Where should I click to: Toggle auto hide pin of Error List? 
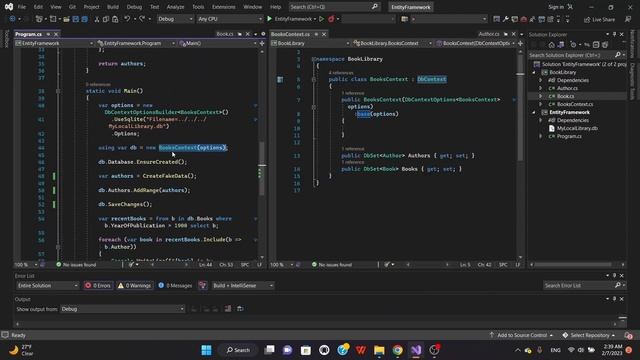tap(614, 276)
